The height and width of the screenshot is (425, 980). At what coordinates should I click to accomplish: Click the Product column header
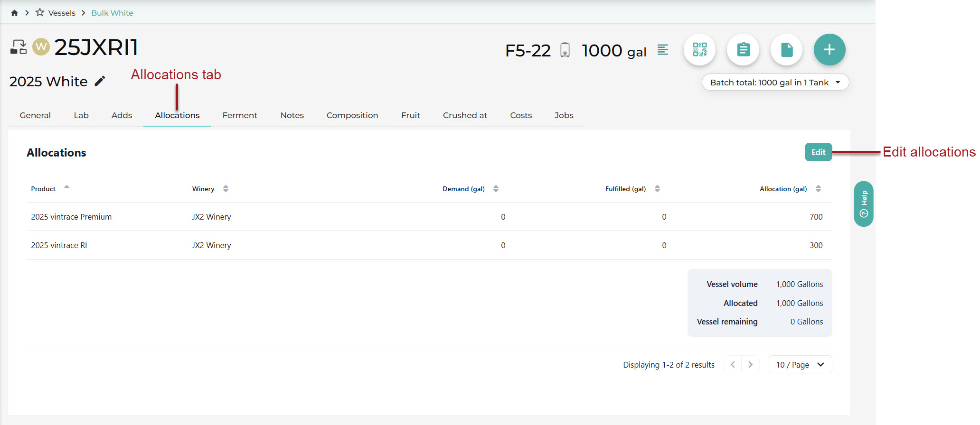[43, 189]
